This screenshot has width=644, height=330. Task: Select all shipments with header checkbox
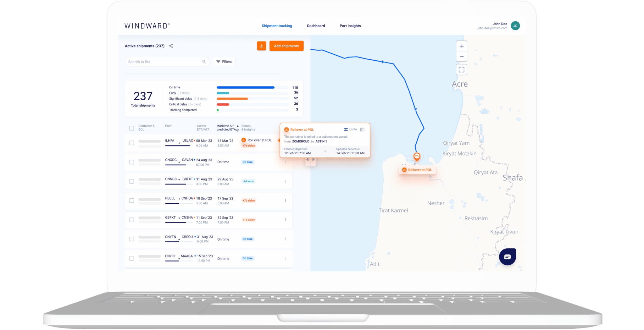pos(132,128)
